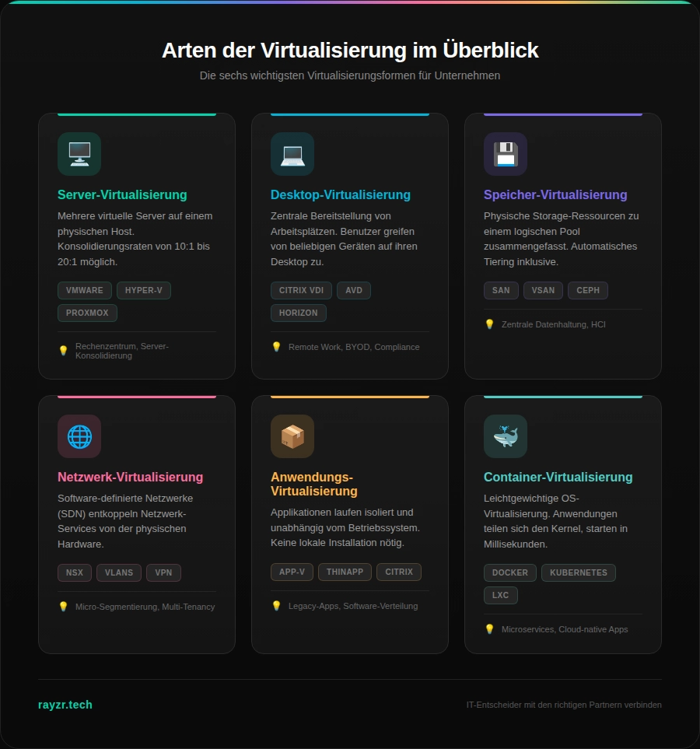The height and width of the screenshot is (749, 700).
Task: Click the Anwendungs-Virtualisierung package box icon
Action: point(292,436)
